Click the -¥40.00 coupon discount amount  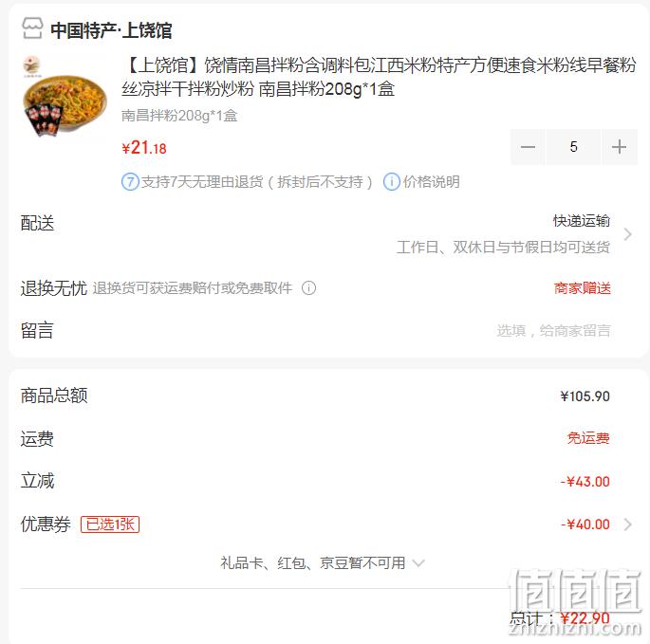585,524
